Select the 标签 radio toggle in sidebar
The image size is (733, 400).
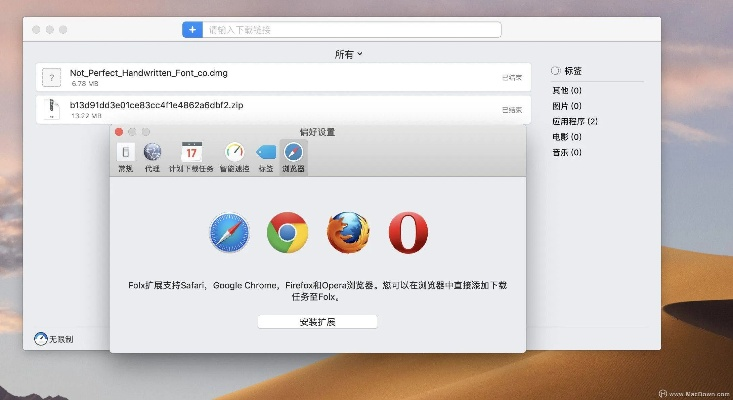(555, 71)
